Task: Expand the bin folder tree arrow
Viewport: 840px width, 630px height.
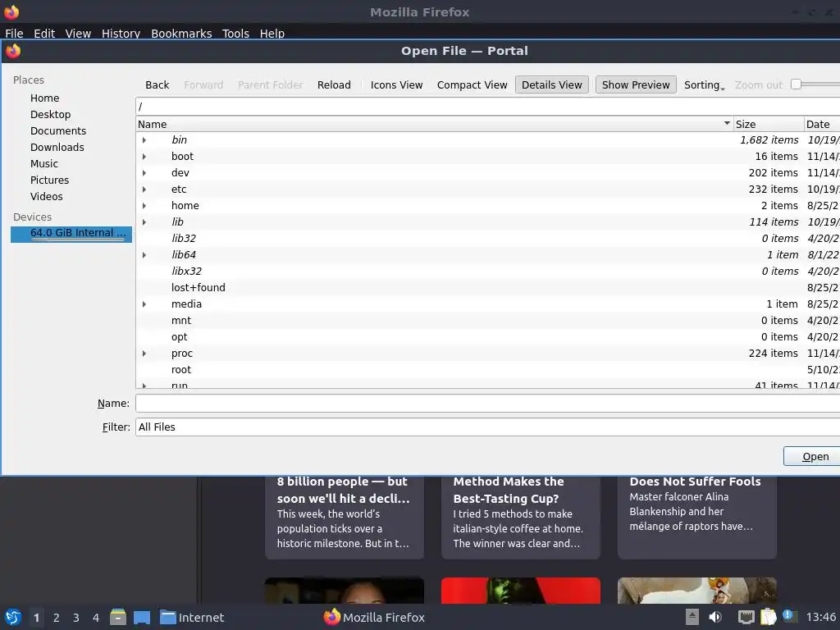Action: (x=144, y=139)
